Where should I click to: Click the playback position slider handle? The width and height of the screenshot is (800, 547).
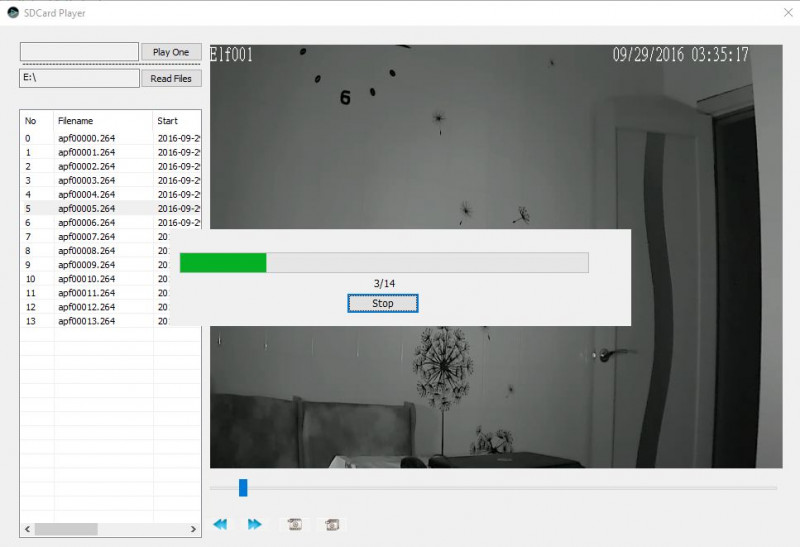pyautogui.click(x=243, y=488)
